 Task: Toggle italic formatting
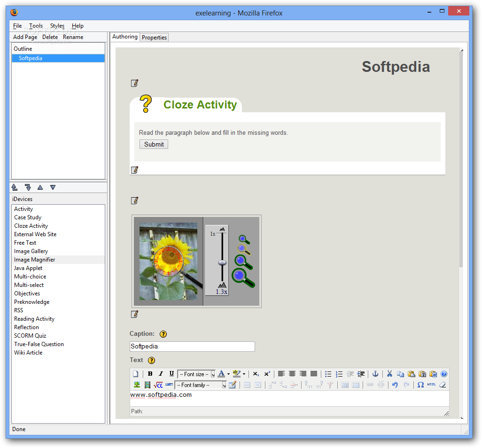tap(161, 374)
